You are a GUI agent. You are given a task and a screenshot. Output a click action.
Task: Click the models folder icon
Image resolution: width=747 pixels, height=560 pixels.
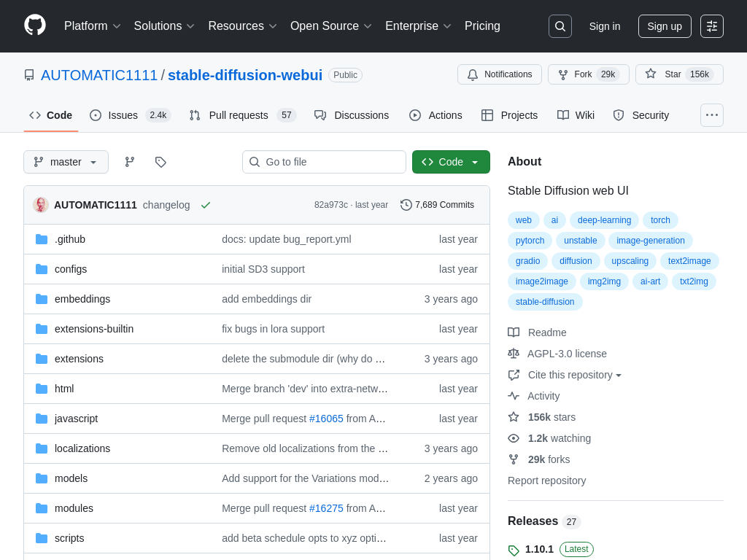tap(42, 478)
